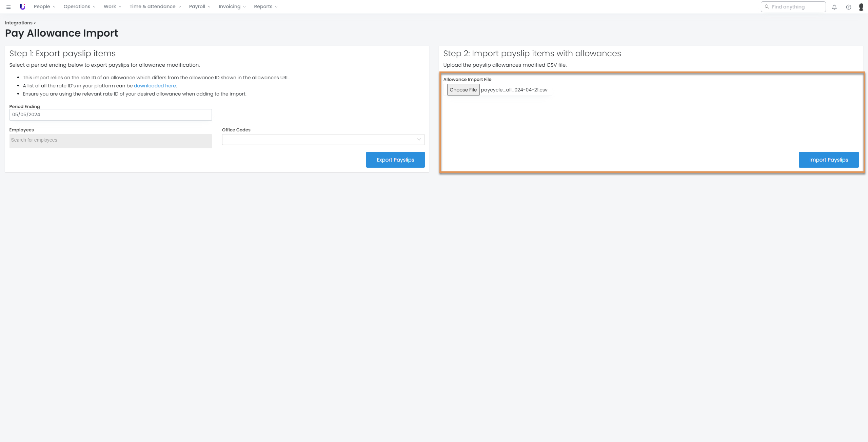The image size is (868, 442).
Task: Open the user profile avatar
Action: click(861, 7)
